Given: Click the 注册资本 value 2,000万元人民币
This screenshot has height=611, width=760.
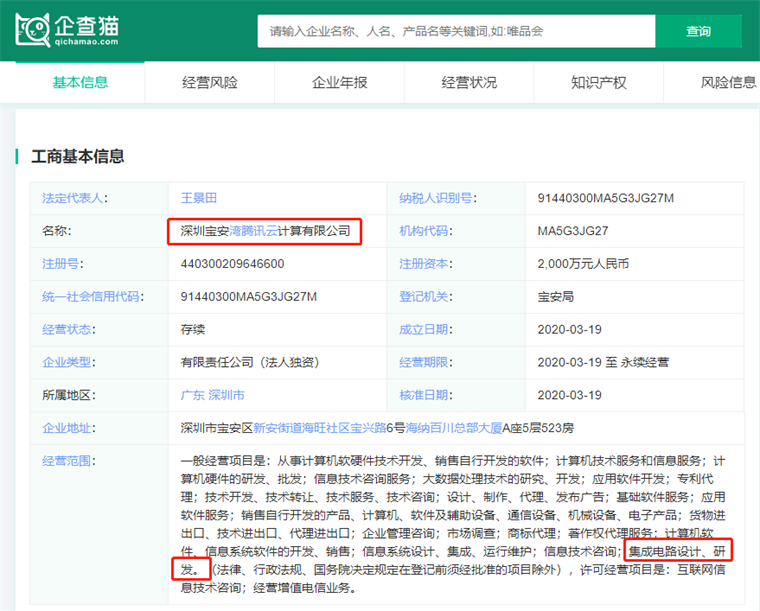Looking at the screenshot, I should point(583,264).
